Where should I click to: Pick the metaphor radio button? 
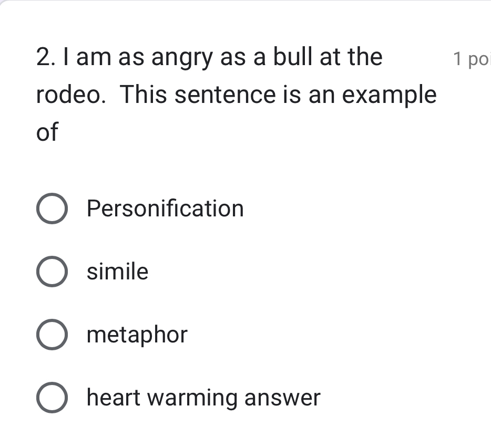[52, 335]
